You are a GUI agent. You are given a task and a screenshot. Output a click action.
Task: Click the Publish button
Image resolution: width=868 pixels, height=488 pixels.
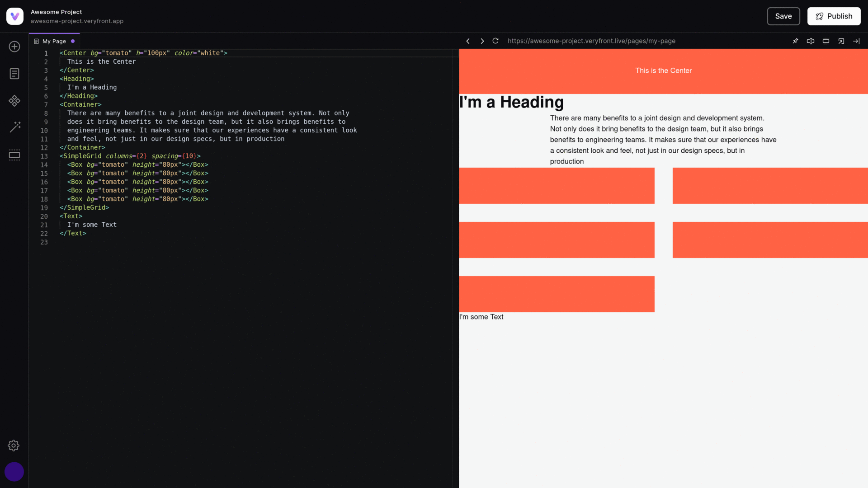834,16
